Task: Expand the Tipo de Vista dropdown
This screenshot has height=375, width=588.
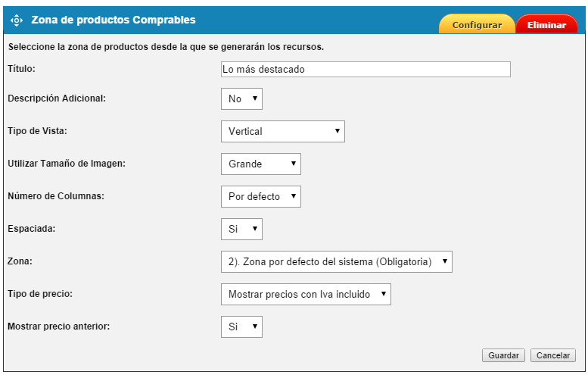Action: 283,131
